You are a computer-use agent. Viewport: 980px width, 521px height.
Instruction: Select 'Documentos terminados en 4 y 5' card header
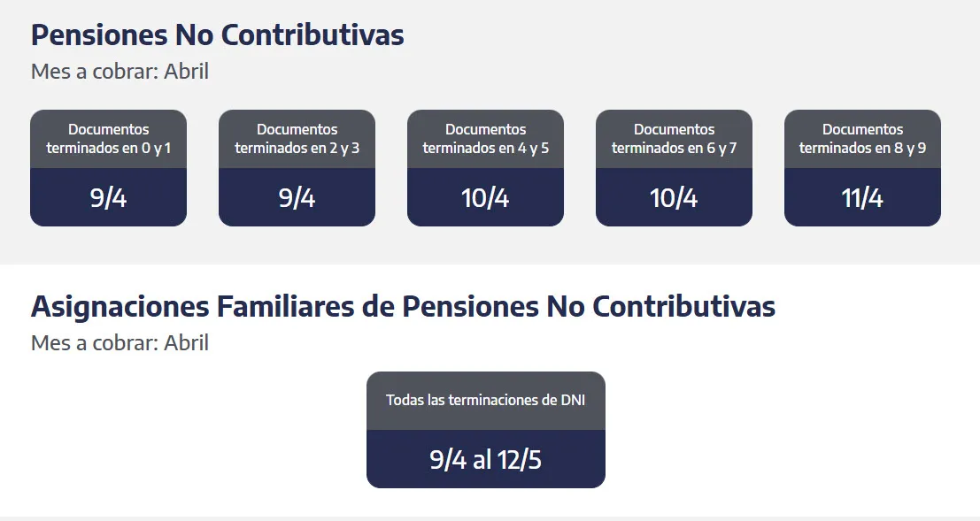pyautogui.click(x=485, y=139)
